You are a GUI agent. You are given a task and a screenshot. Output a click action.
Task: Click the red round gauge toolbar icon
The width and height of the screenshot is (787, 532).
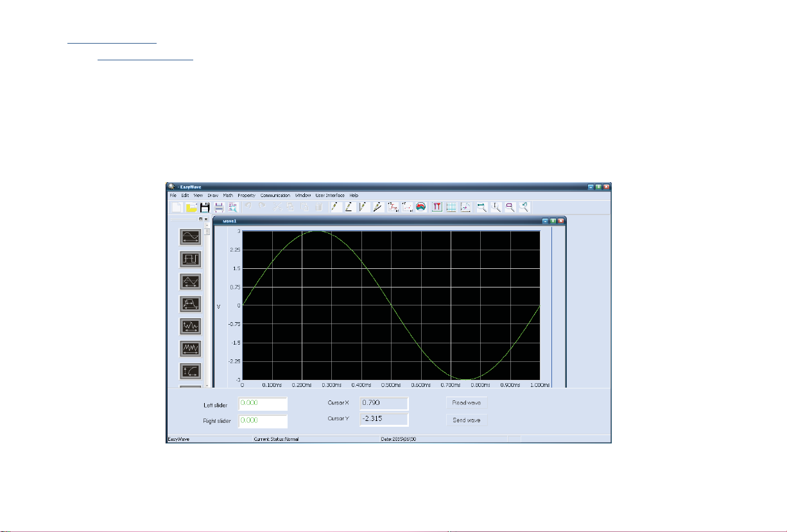click(420, 207)
